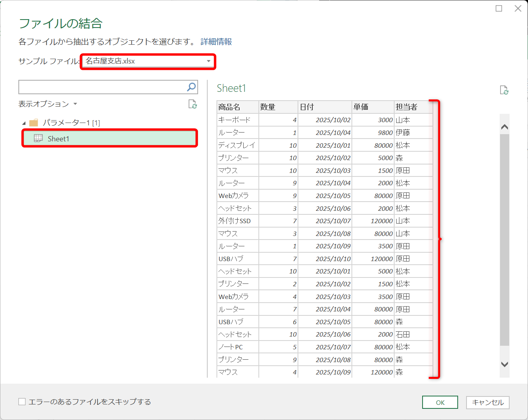Click the scrollbar up arrow icon

tap(504, 126)
